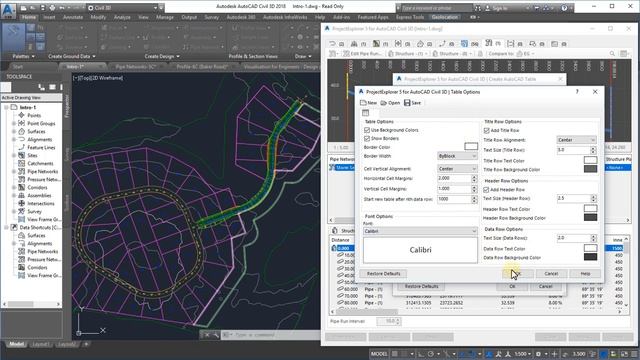Open Data Row Background Color swatch
This screenshot has width=640, height=360.
[591, 257]
